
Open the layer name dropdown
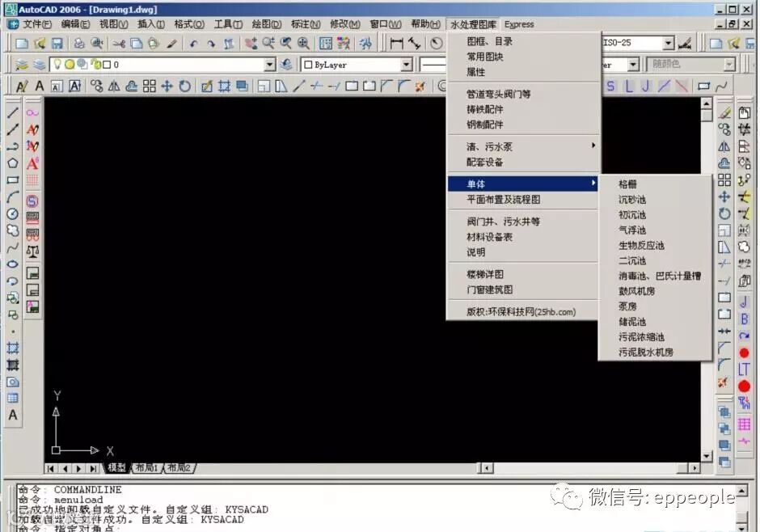[x=270, y=65]
